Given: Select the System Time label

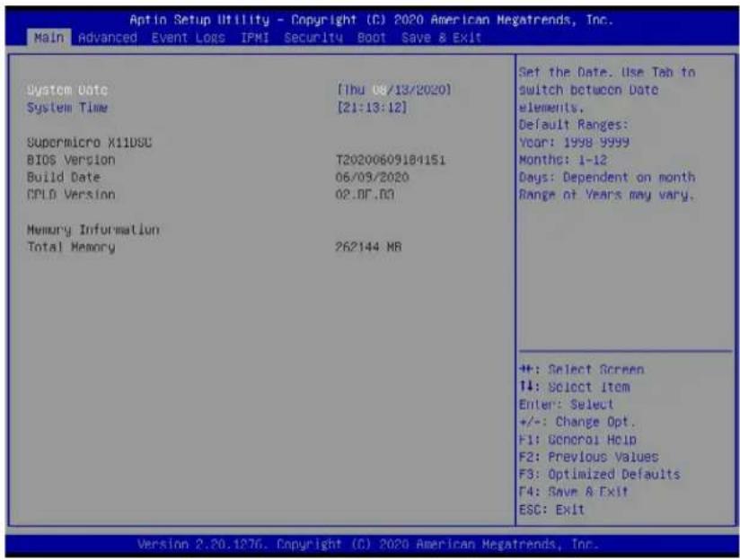Looking at the screenshot, I should pyautogui.click(x=67, y=108).
